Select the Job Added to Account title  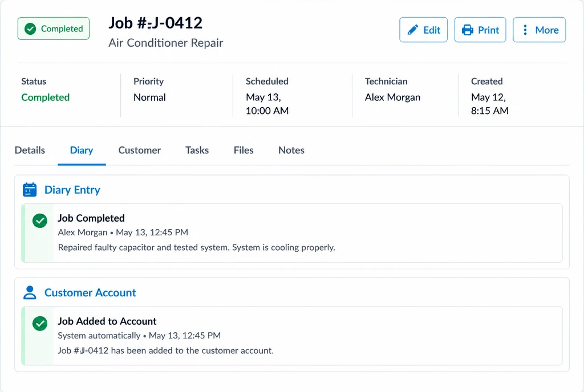tap(107, 321)
